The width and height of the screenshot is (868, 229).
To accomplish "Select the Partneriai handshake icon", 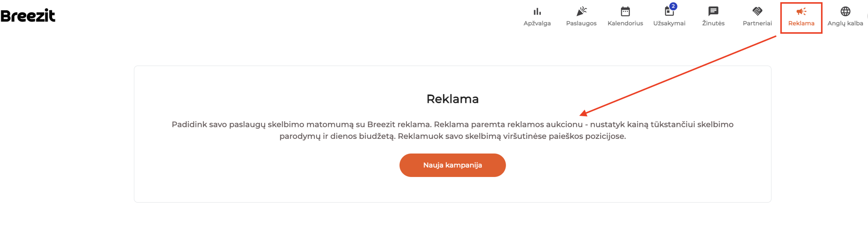I will [757, 11].
